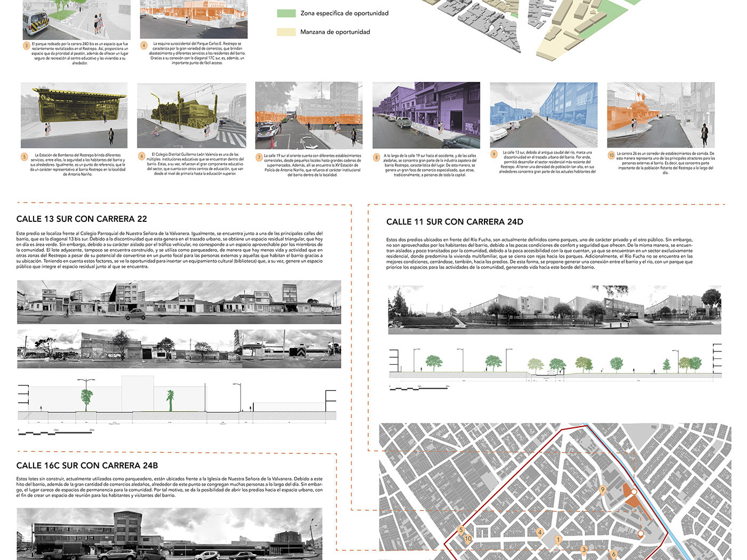This screenshot has width=747, height=560.
Task: Select map pin number 6
Action: click(614, 555)
